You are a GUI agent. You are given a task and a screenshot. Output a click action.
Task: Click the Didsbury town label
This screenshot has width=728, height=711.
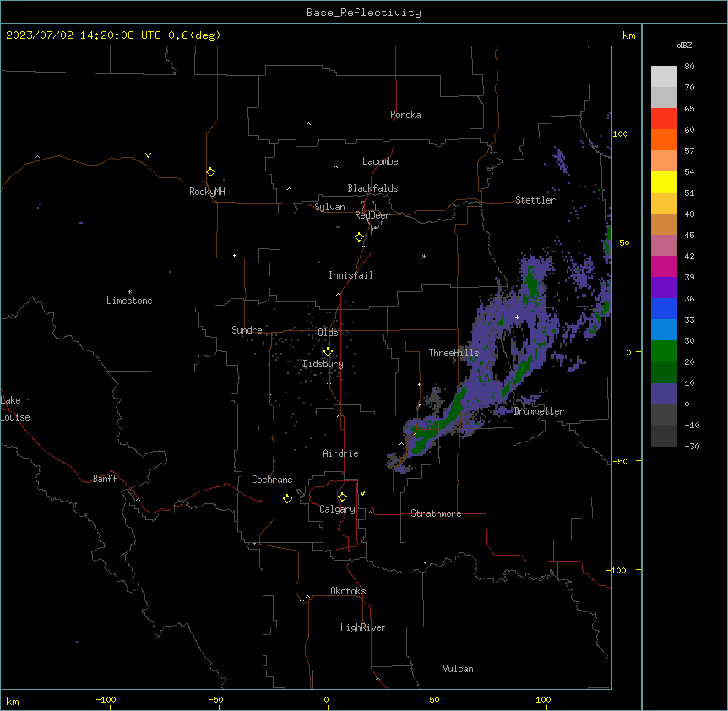(323, 364)
